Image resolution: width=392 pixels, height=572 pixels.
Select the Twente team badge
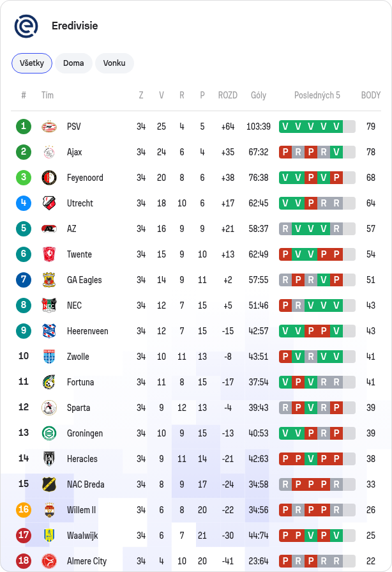(x=49, y=254)
